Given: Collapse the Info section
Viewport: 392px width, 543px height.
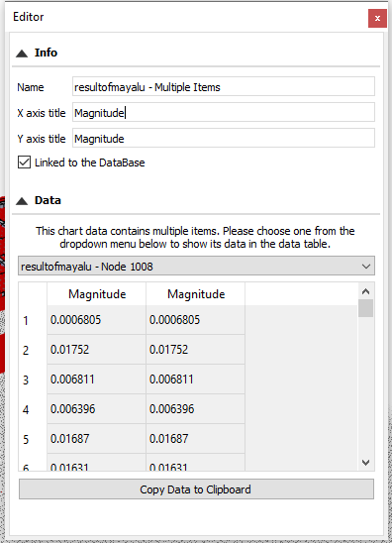Looking at the screenshot, I should pyautogui.click(x=22, y=54).
